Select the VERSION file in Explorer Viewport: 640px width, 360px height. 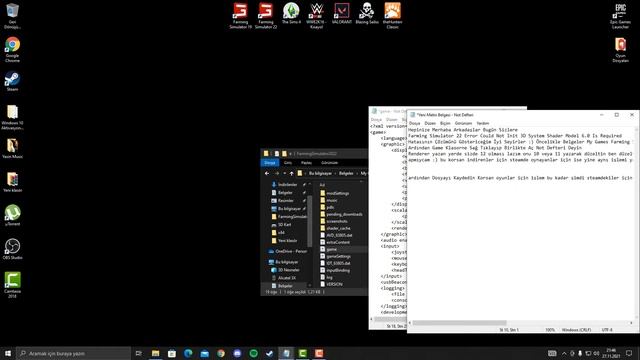(x=334, y=284)
